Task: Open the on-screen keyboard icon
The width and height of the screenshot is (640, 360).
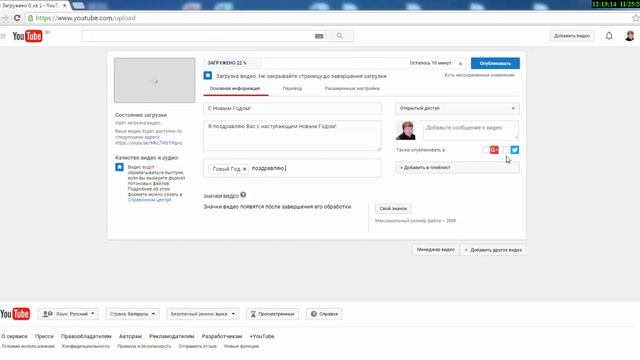Action: point(319,36)
